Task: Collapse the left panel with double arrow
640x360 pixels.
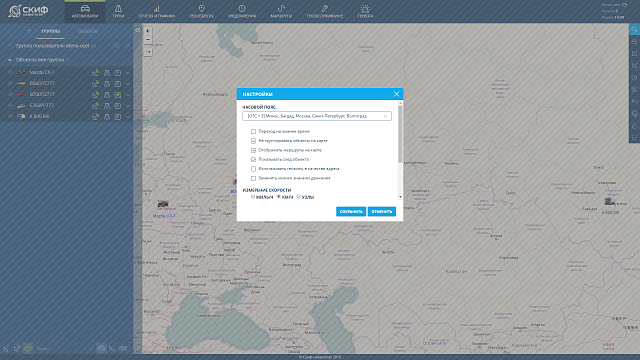Action: coord(138,30)
